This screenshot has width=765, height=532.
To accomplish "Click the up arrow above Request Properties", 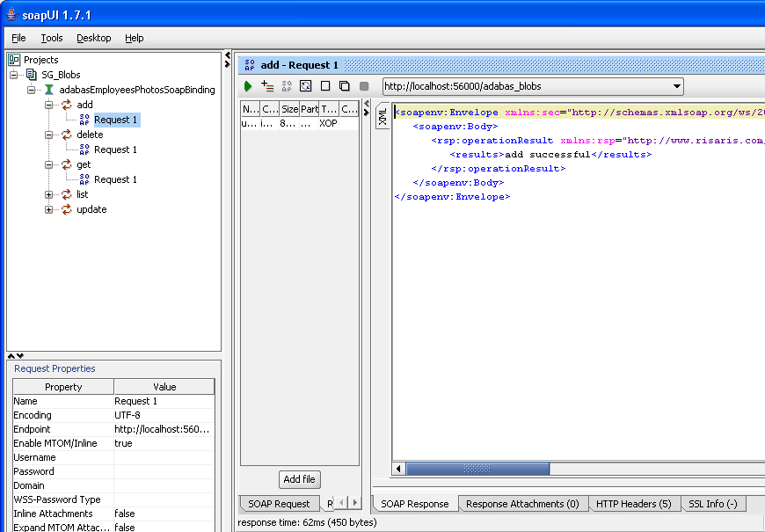I will click(x=11, y=356).
